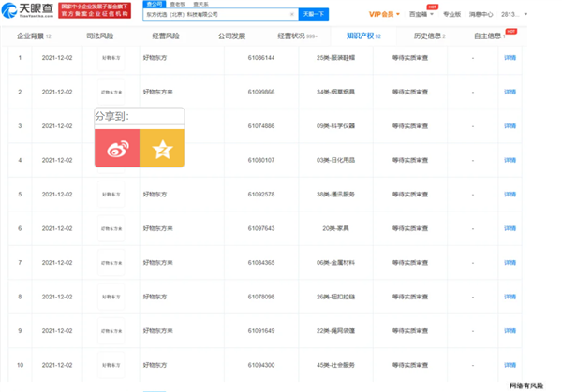562x392 pixels.
Task: Click the 06类-金属材料 category cell
Action: coord(335,263)
